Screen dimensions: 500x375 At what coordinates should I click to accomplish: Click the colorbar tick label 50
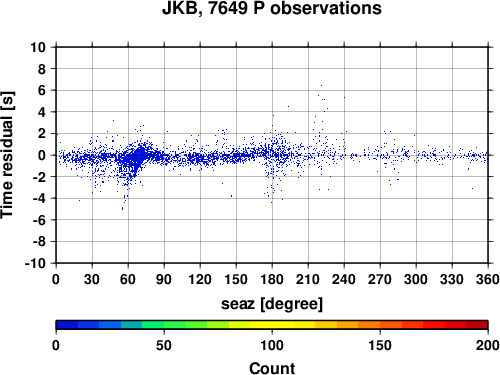click(164, 345)
